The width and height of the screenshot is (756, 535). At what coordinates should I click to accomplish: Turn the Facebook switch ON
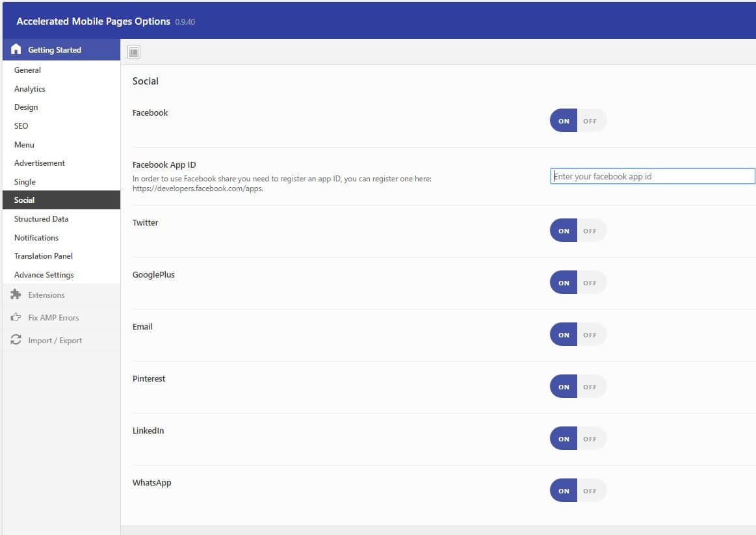pos(564,120)
